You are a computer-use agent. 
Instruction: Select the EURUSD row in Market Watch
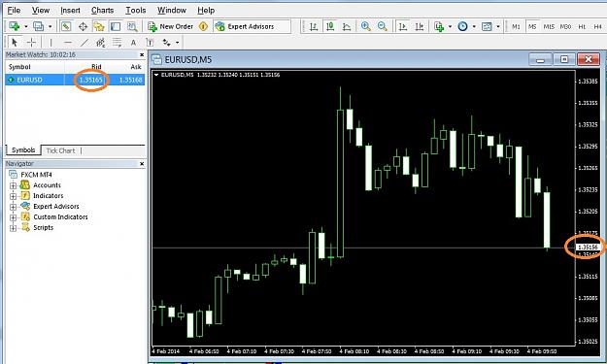pos(75,80)
